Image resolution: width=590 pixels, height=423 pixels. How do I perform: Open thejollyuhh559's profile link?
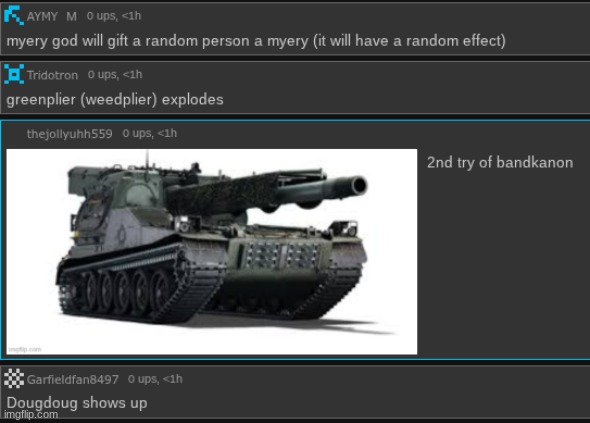70,134
